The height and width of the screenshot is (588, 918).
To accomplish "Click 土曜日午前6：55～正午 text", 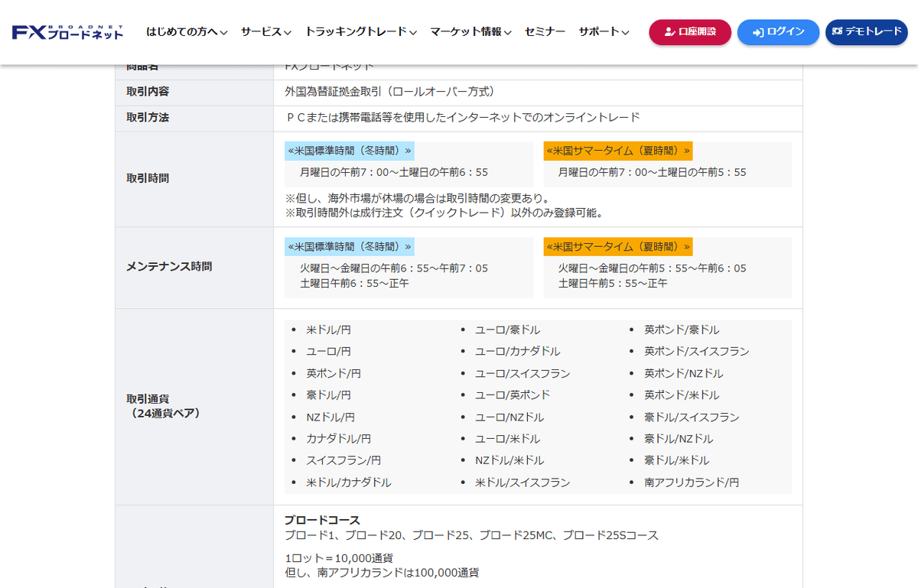I will (x=354, y=283).
